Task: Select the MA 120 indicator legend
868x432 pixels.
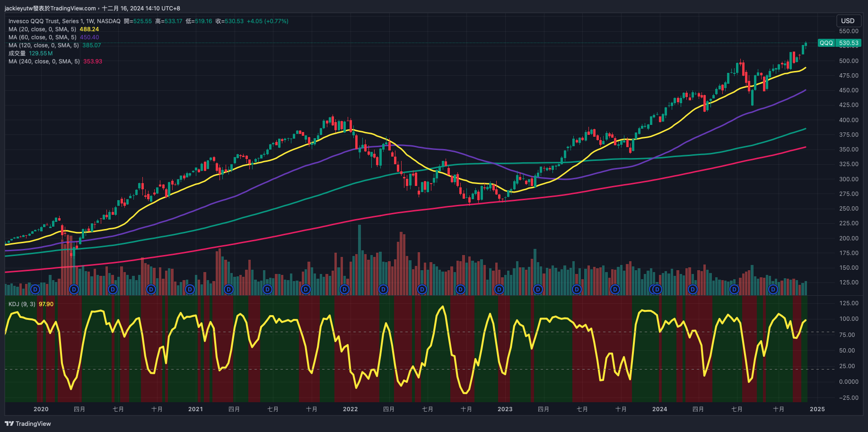Action: click(x=44, y=45)
